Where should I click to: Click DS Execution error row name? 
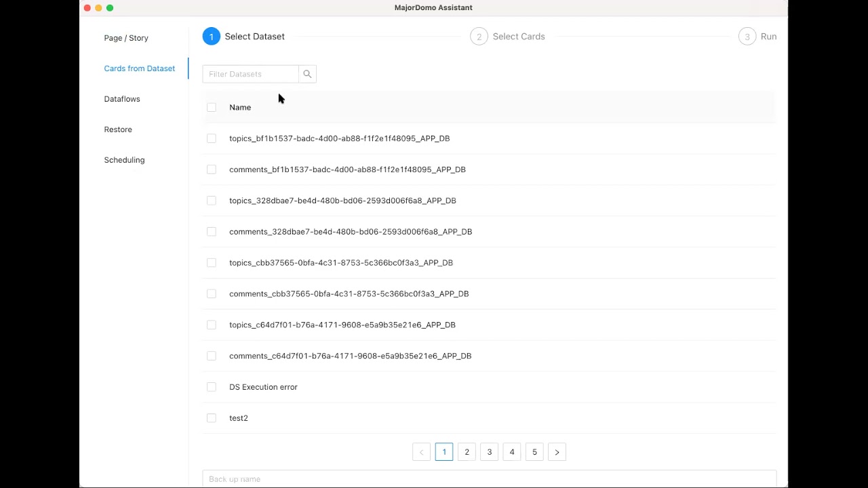263,387
